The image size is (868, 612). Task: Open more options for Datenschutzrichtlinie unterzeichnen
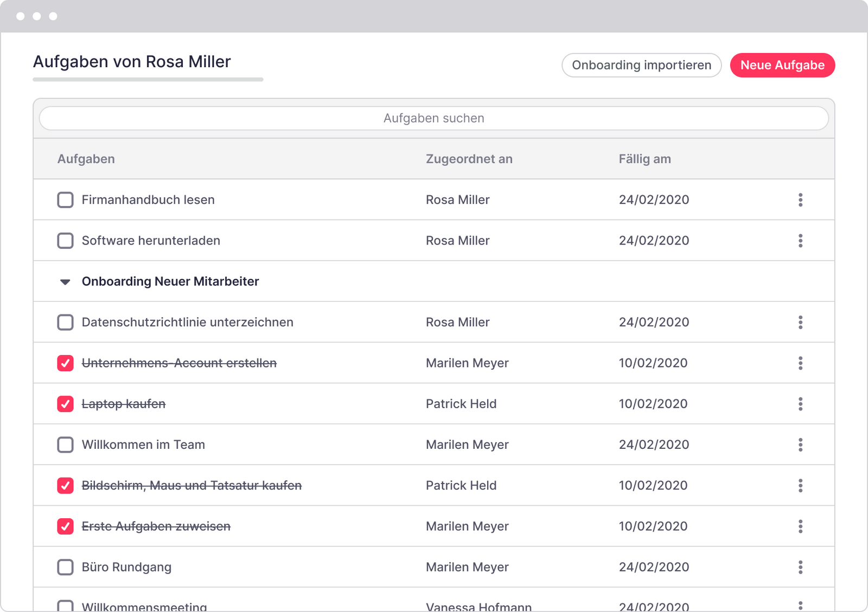point(800,323)
